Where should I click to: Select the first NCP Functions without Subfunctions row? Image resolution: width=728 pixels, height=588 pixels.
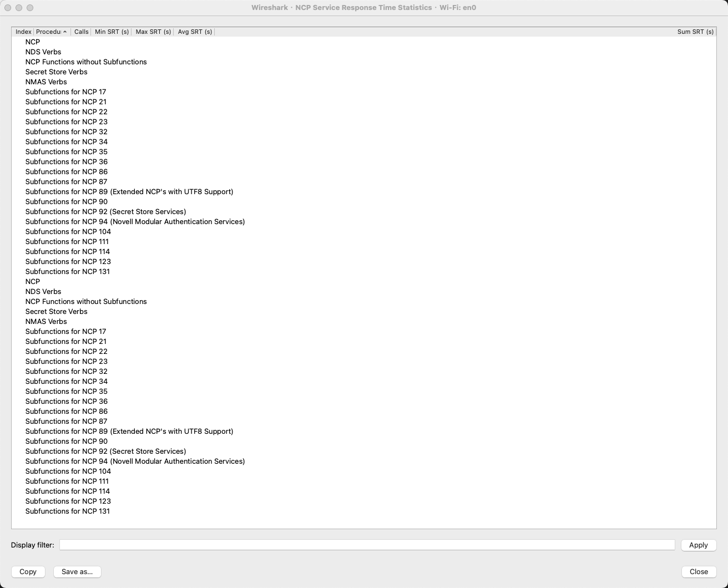click(x=364, y=62)
